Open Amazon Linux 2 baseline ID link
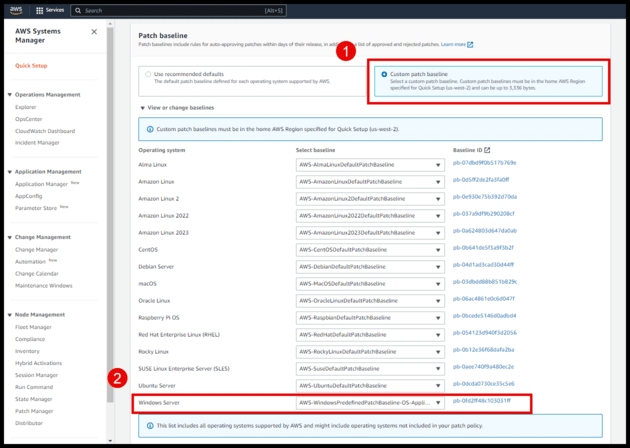Viewport: 630px width, 448px height. 485,197
